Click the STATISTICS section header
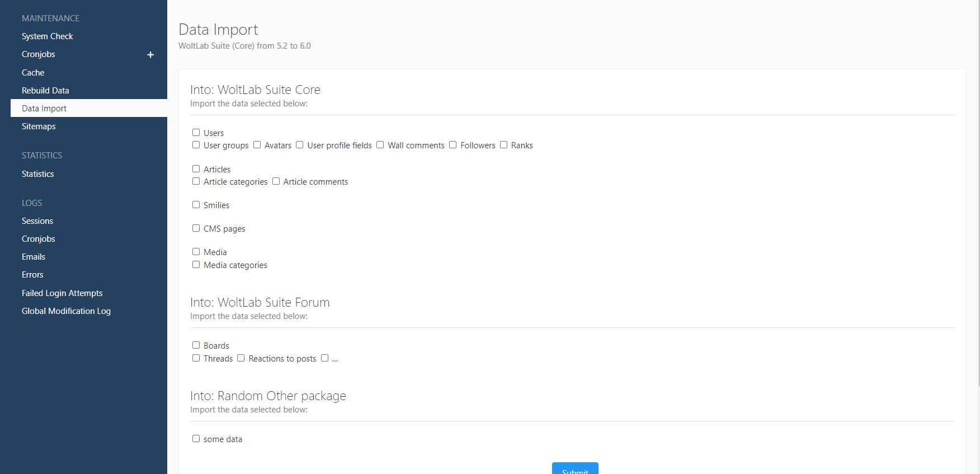The image size is (980, 474). (42, 156)
